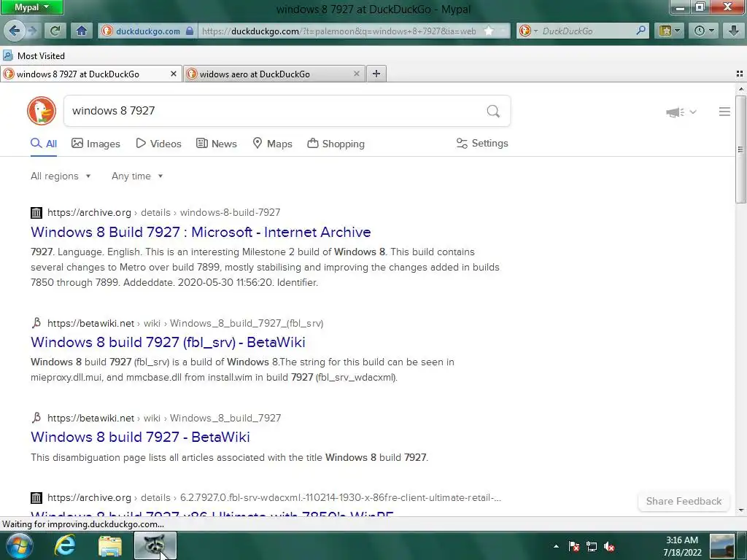Reload the page with the refresh icon
747x560 pixels.
55,31
